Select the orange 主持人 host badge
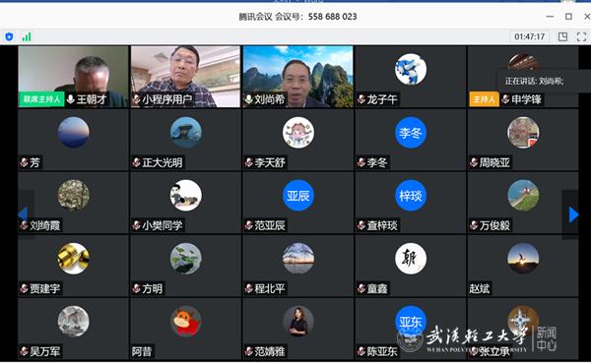This screenshot has height=364, width=591. (x=484, y=99)
